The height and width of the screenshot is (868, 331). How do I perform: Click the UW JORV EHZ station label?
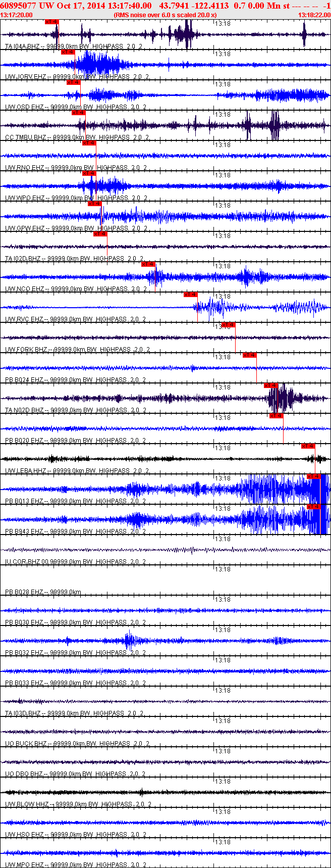[x=77, y=77]
